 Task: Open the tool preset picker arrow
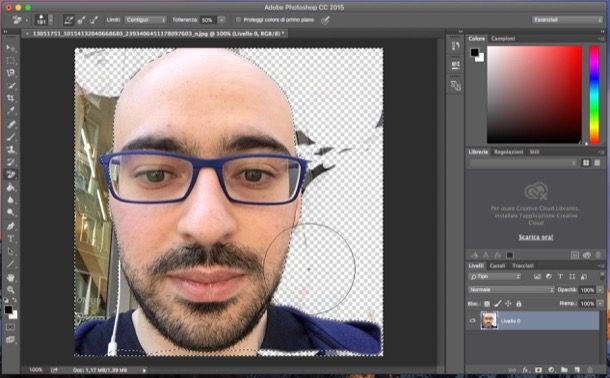[26, 20]
